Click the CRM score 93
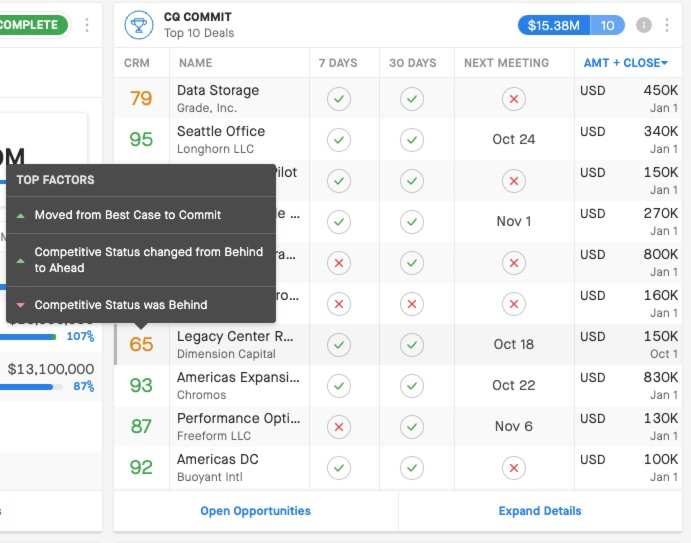Viewport: 691px width, 543px height. (x=141, y=385)
